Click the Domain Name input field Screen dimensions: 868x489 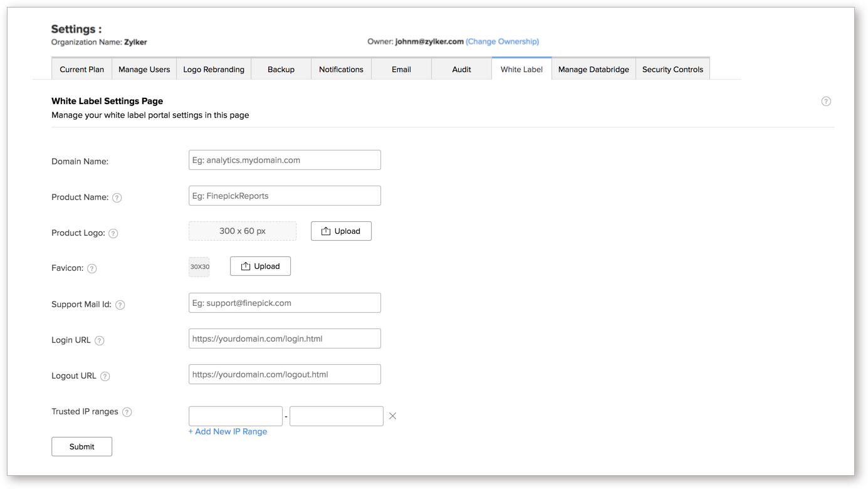point(285,160)
